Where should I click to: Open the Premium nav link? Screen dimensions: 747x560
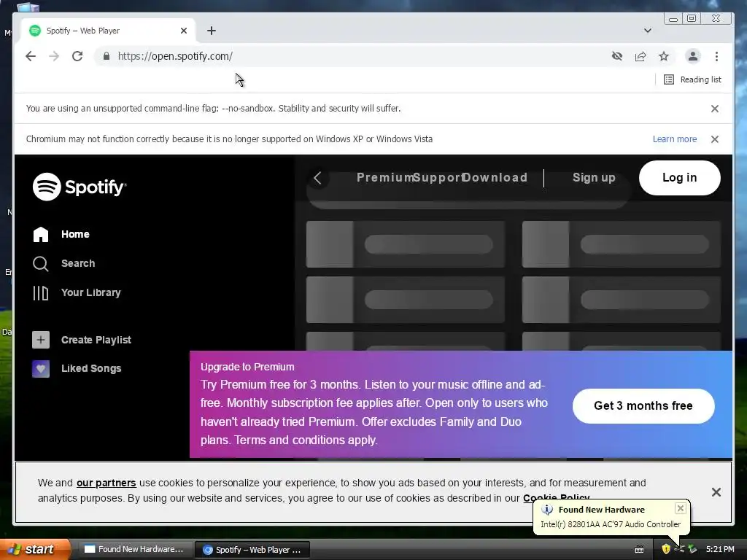coord(385,178)
